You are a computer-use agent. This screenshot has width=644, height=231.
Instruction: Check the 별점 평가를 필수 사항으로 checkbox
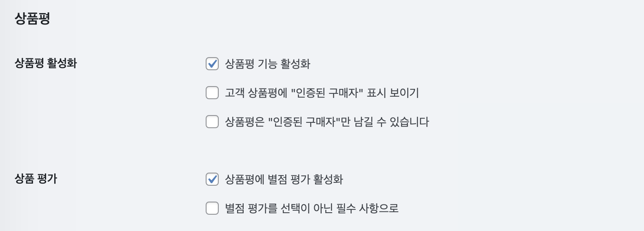(212, 208)
